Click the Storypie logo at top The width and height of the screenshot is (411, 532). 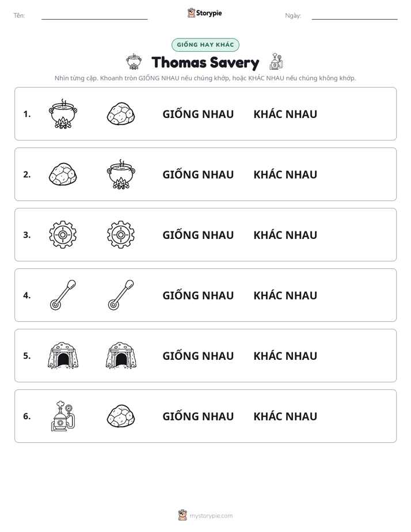[205, 13]
